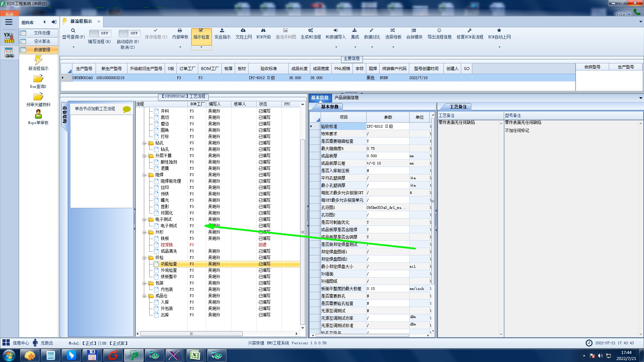Collapse the 阻焊 tree folder node
644x362 pixels.
[x=145, y=175]
